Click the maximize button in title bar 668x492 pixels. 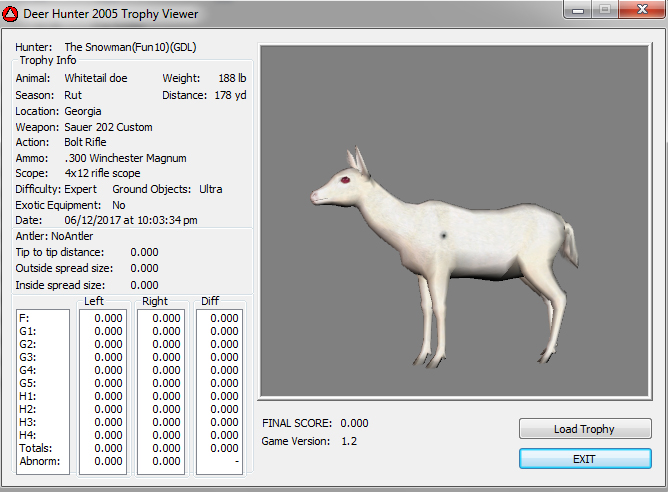(x=604, y=11)
